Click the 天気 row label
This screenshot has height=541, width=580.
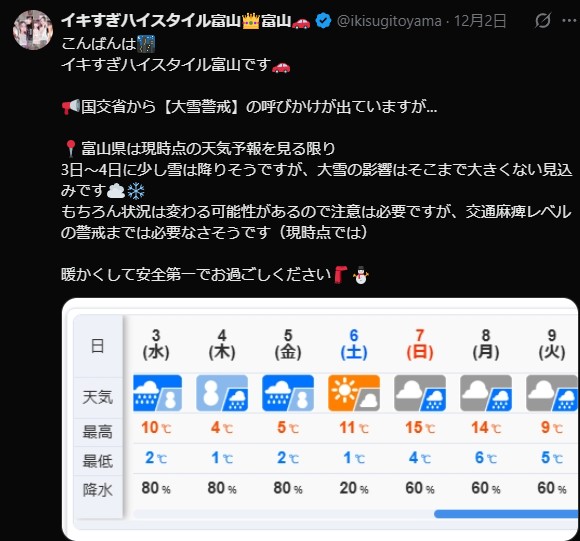coord(98,397)
